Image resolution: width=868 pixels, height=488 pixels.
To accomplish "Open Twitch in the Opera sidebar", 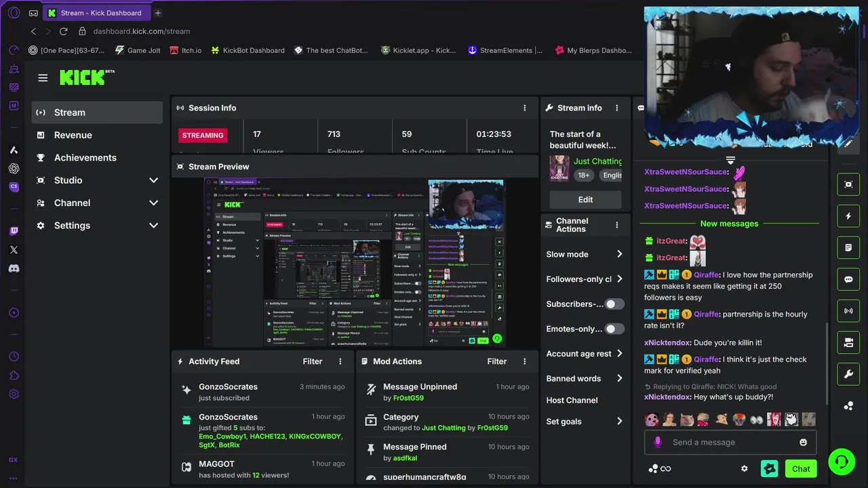I will pyautogui.click(x=14, y=231).
